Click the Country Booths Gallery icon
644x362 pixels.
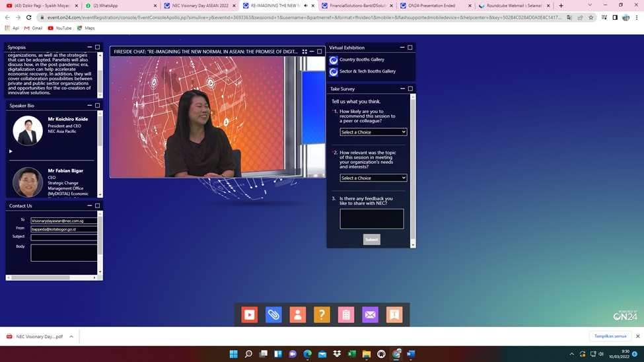coord(334,60)
